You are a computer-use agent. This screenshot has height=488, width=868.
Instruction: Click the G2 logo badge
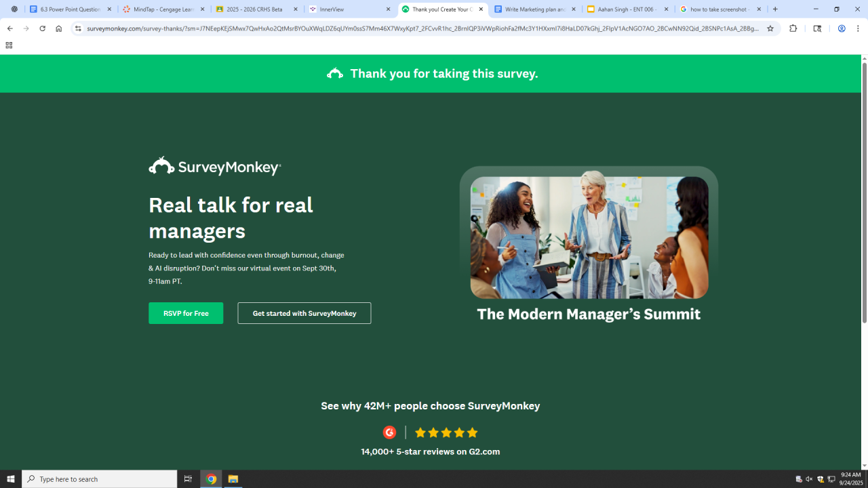coord(389,432)
